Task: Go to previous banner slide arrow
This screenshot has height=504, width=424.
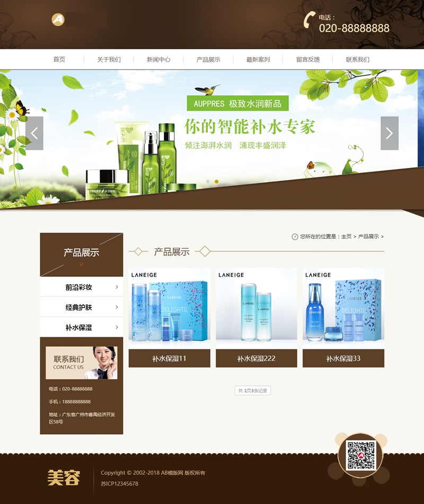Action: [34, 133]
